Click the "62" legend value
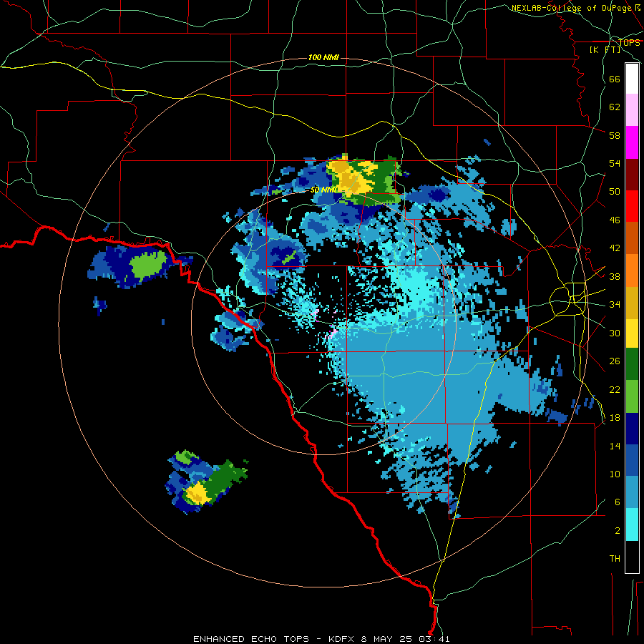This screenshot has height=644, width=644. coord(615,107)
